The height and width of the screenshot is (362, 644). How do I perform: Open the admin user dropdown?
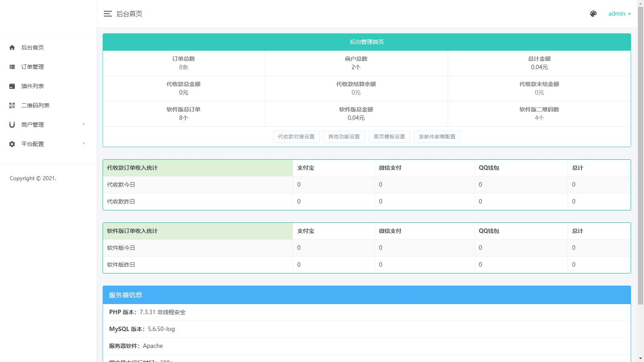click(619, 14)
